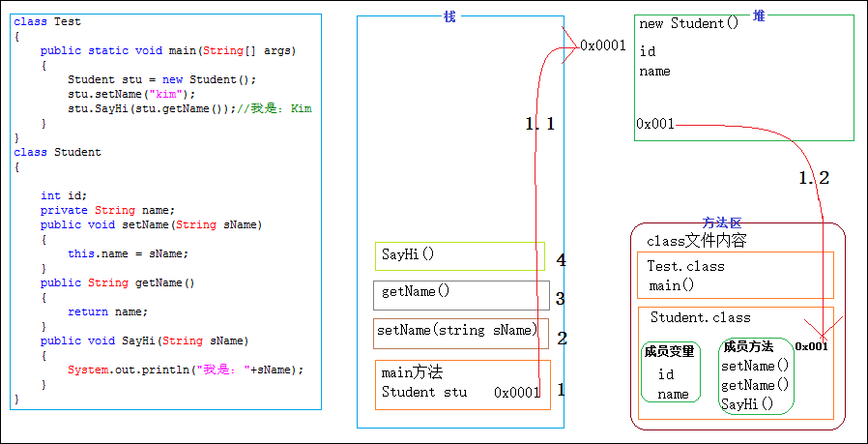This screenshot has height=444, width=868.
Task: Click the '堆' heap panel title
Action: pos(759,16)
